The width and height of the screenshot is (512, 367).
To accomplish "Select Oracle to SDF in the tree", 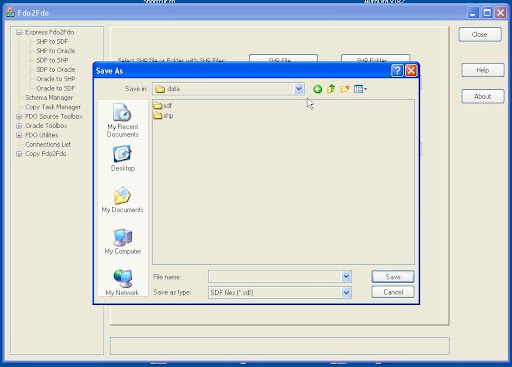I will [x=56, y=88].
